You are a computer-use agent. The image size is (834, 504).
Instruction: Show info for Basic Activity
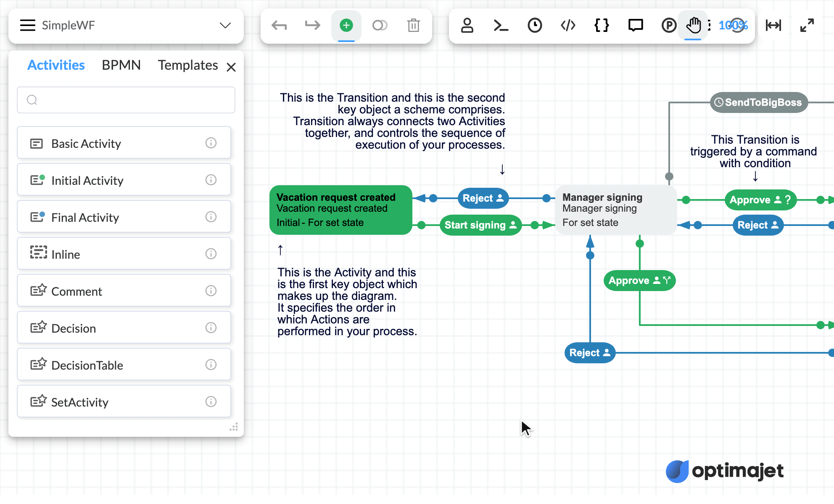click(211, 143)
